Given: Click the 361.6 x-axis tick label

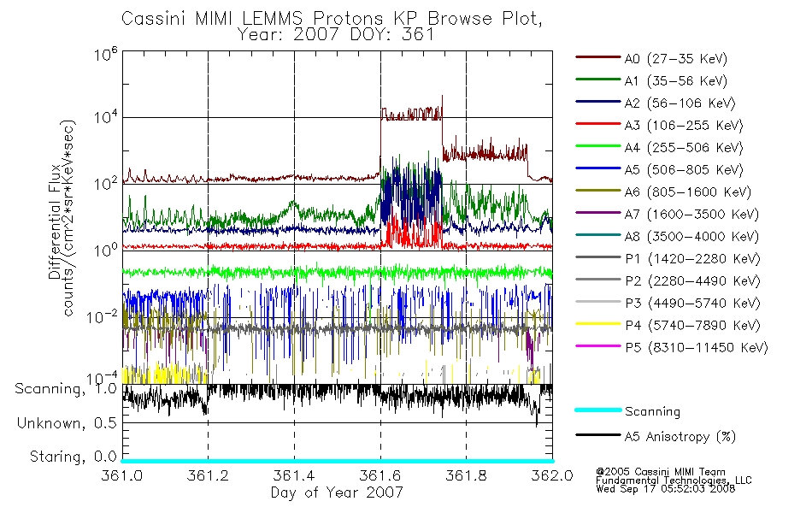Looking at the screenshot, I should pyautogui.click(x=380, y=475).
